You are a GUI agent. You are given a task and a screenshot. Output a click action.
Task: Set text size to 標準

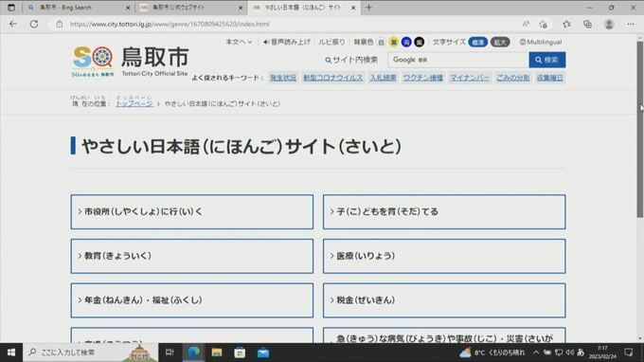(x=477, y=42)
